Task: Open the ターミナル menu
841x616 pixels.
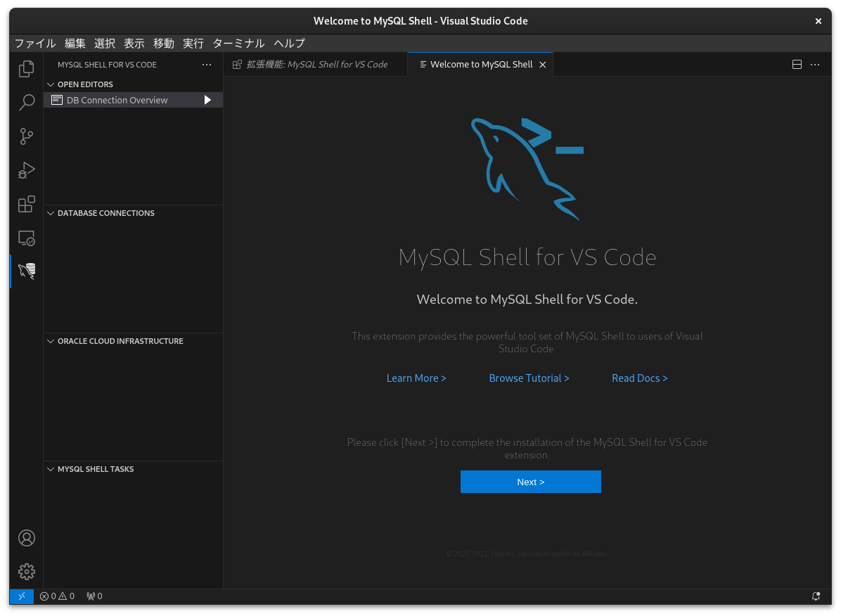Action: pyautogui.click(x=238, y=43)
